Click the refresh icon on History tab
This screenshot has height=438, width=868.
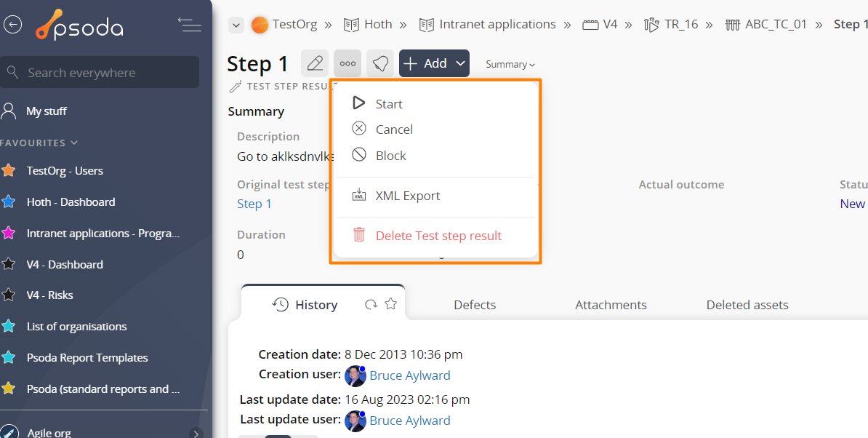[371, 304]
